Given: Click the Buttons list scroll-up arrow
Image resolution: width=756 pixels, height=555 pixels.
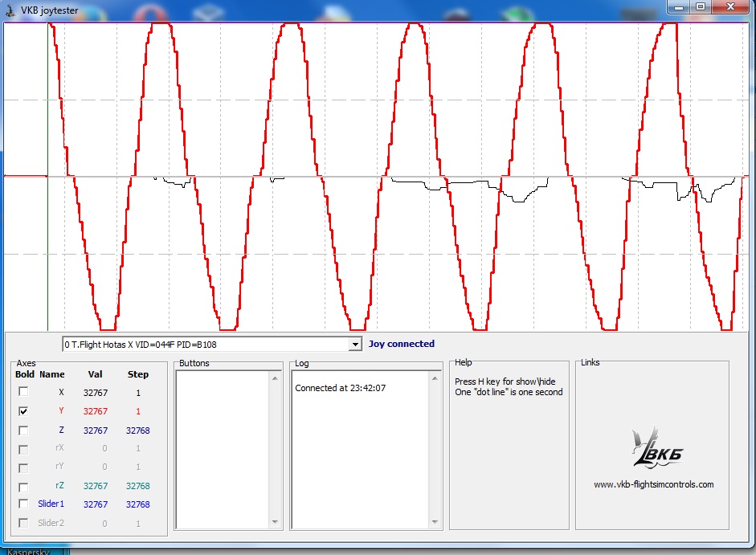Looking at the screenshot, I should click(x=276, y=376).
